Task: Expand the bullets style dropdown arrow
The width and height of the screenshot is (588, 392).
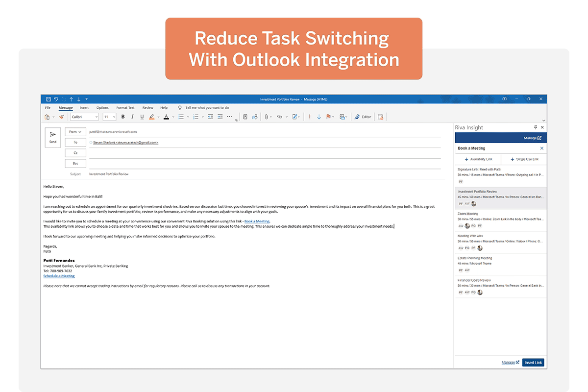Action: point(188,117)
